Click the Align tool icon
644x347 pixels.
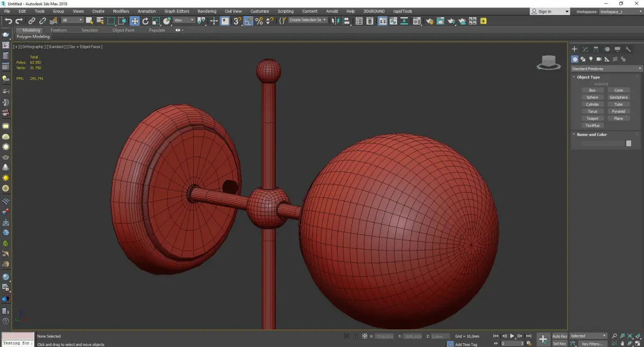(347, 20)
